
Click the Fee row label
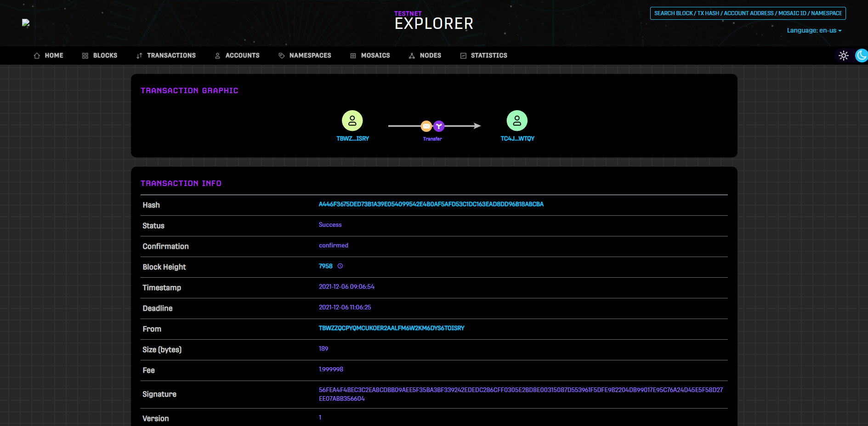[148, 370]
